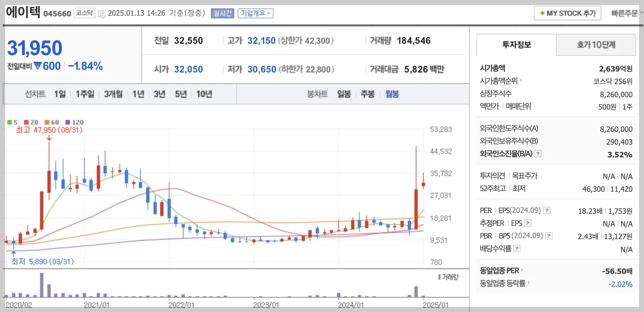The width and height of the screenshot is (644, 312).
Task: Click the 최고 47,950 (08/31) chart marker
Action: point(49,130)
